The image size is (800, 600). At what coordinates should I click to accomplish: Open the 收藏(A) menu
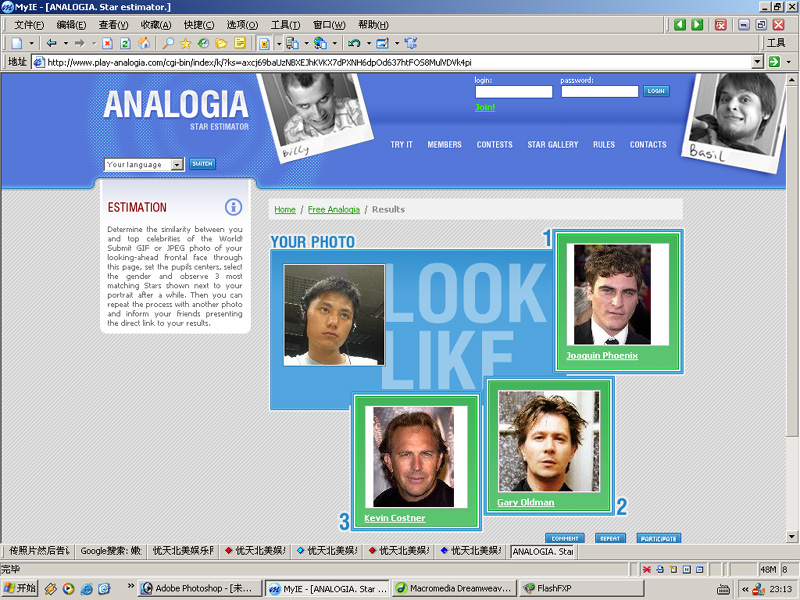coord(156,24)
